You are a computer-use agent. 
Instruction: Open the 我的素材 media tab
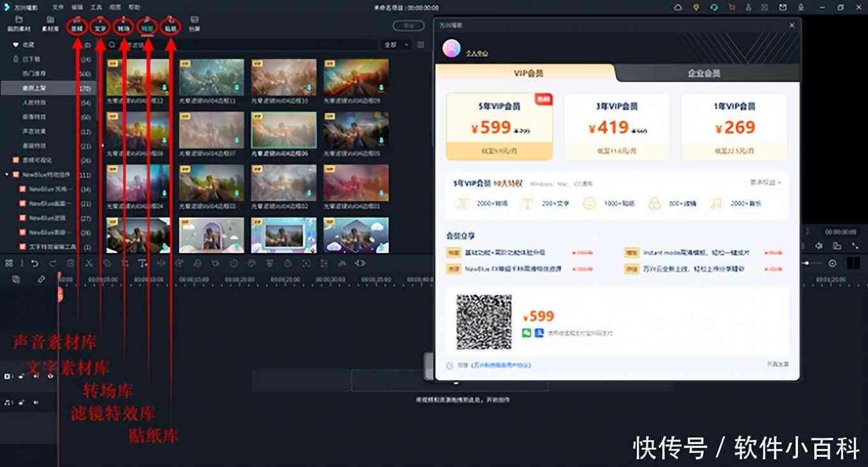pyautogui.click(x=19, y=24)
